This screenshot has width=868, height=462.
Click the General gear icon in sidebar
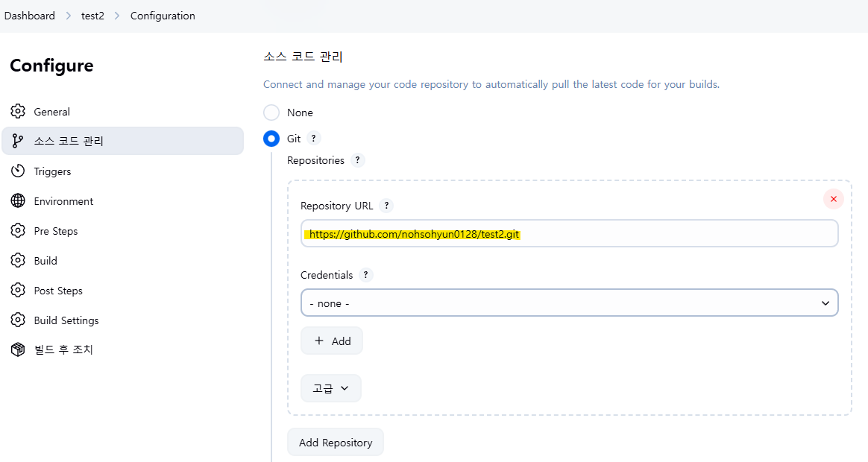18,112
